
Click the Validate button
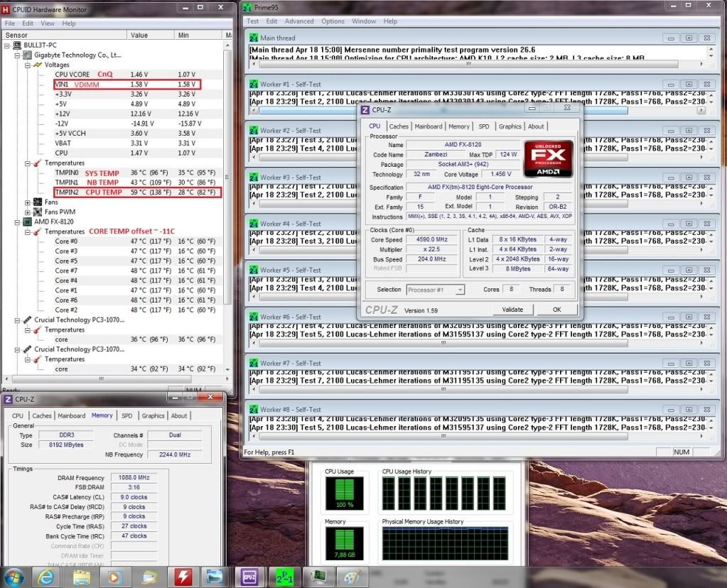(x=512, y=310)
